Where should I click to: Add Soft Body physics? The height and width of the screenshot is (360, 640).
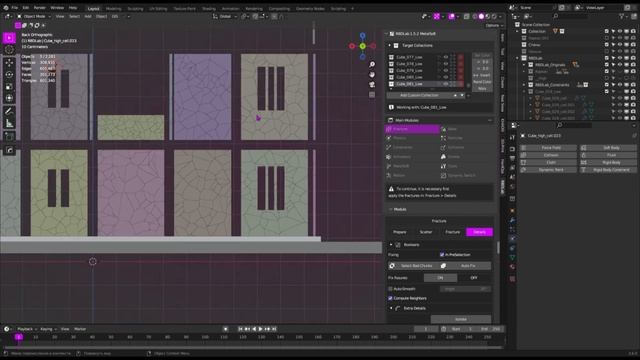(x=608, y=148)
